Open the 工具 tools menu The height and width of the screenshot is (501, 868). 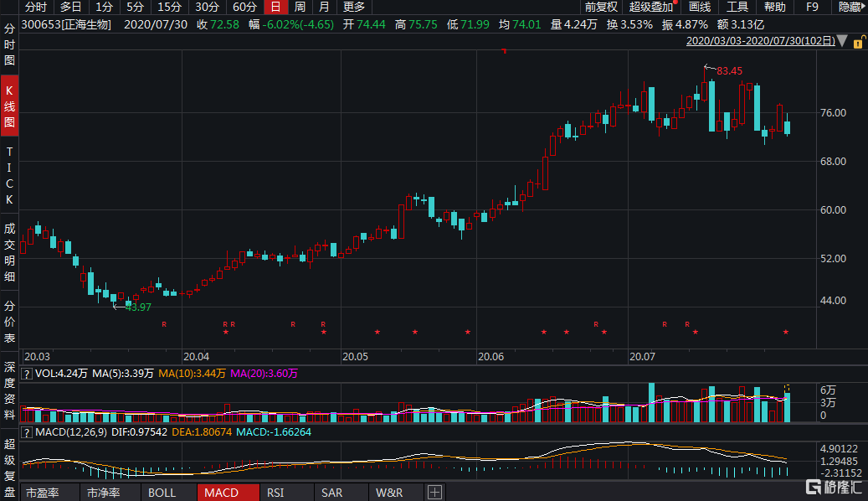[x=737, y=8]
